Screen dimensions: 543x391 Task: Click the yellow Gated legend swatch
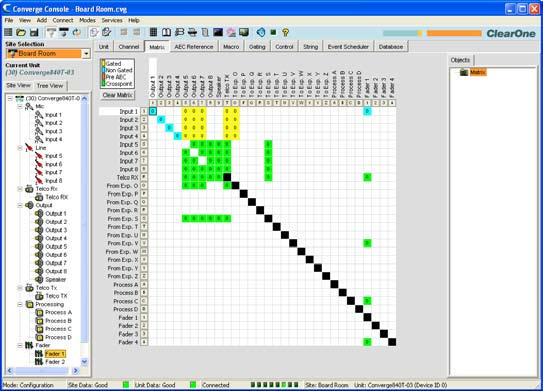click(x=103, y=64)
